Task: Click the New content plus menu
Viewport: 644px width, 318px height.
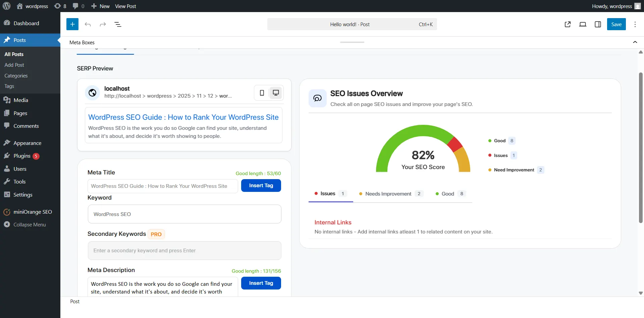Action: pos(100,6)
